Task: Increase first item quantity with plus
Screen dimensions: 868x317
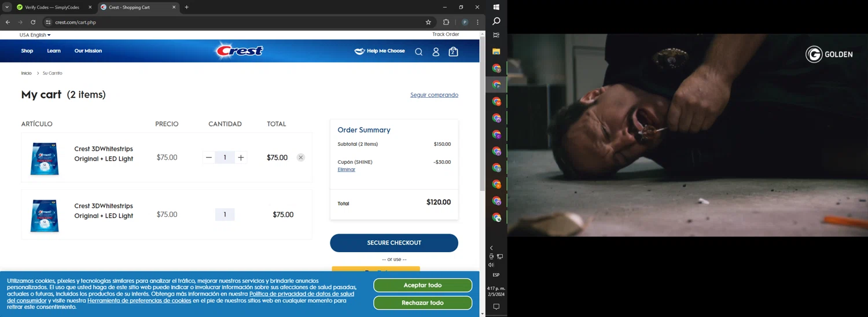Action: [x=241, y=157]
